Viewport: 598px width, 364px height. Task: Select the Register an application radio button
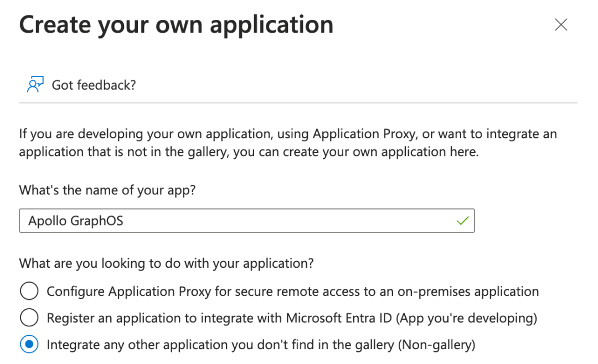[x=29, y=318]
